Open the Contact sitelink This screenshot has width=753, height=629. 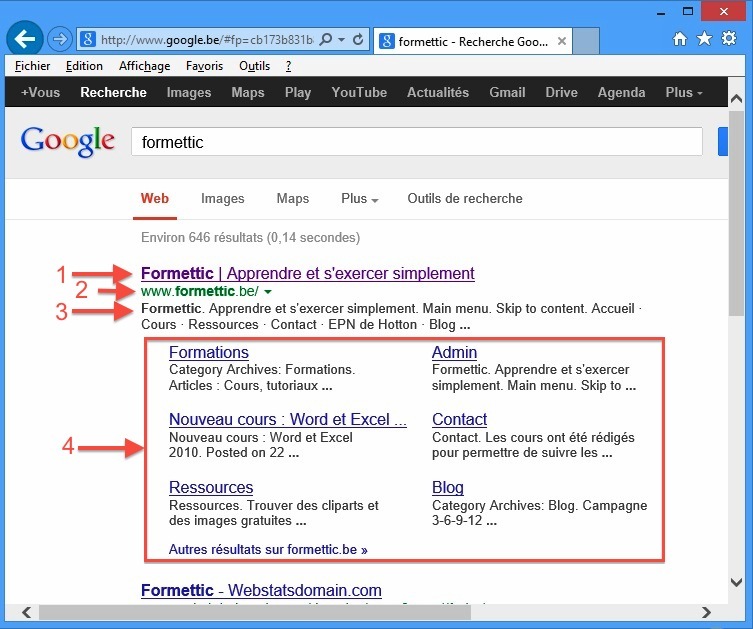point(460,419)
